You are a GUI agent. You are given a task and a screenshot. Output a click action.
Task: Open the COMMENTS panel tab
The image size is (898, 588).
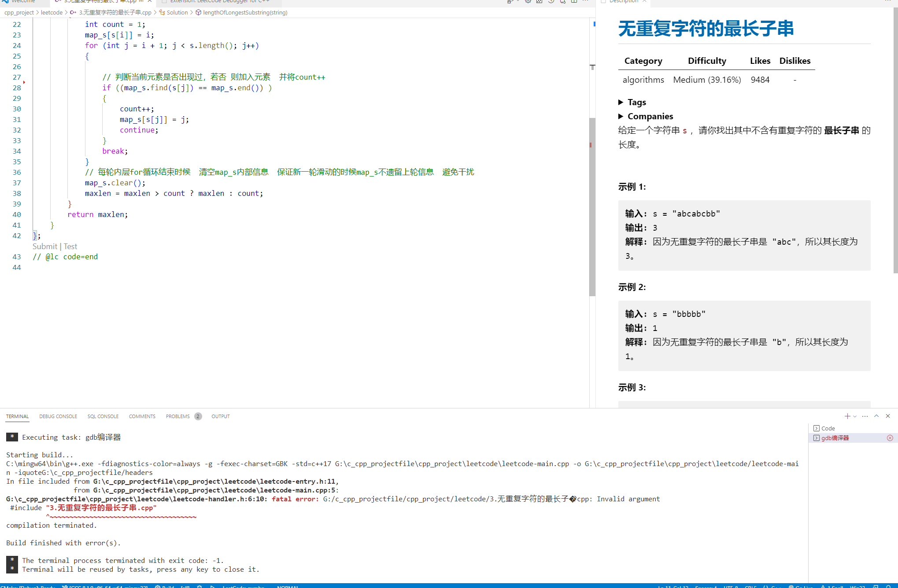(142, 416)
